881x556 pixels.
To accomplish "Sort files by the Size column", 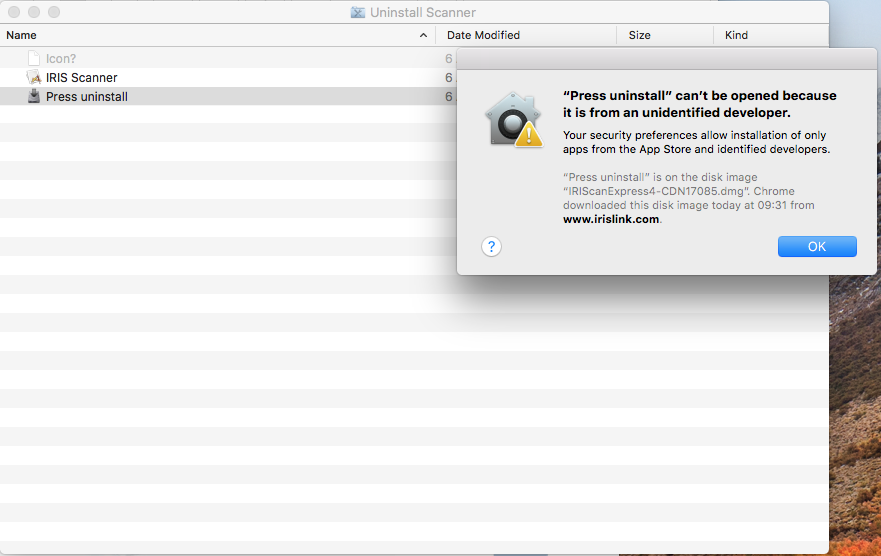I will (x=639, y=35).
